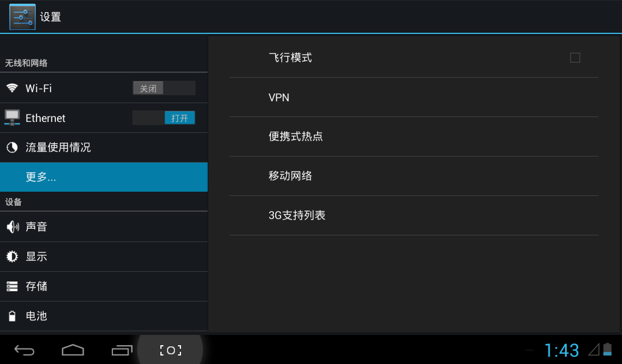622x364 pixels.
Task: Tap the speaker icon for 声音
Action: [x=12, y=226]
